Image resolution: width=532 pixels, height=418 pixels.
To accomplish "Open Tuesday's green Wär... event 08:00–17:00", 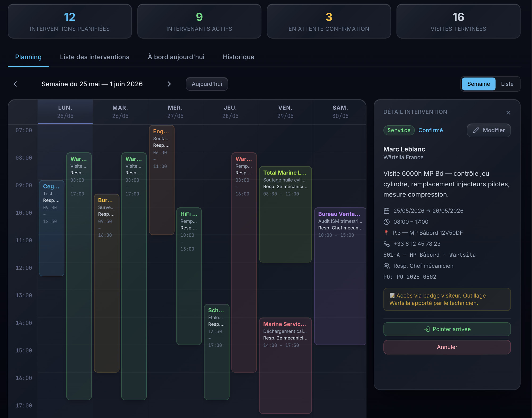I will coord(134,276).
